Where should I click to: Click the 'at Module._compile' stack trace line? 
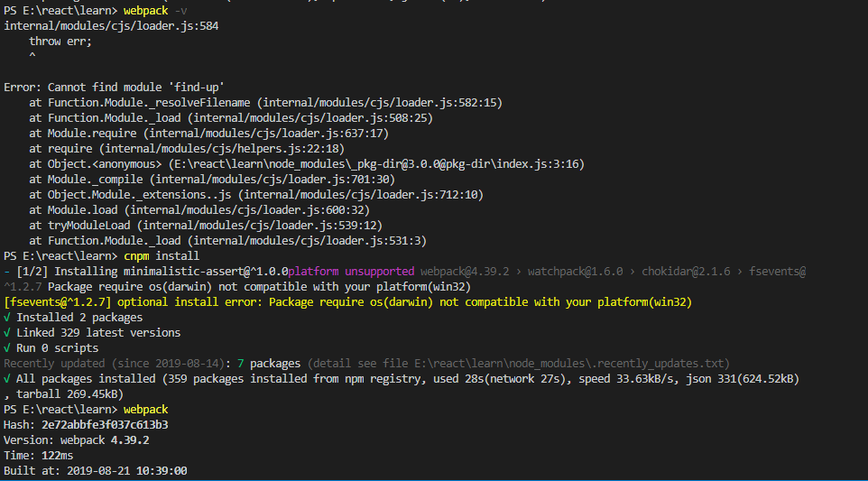tap(212, 180)
